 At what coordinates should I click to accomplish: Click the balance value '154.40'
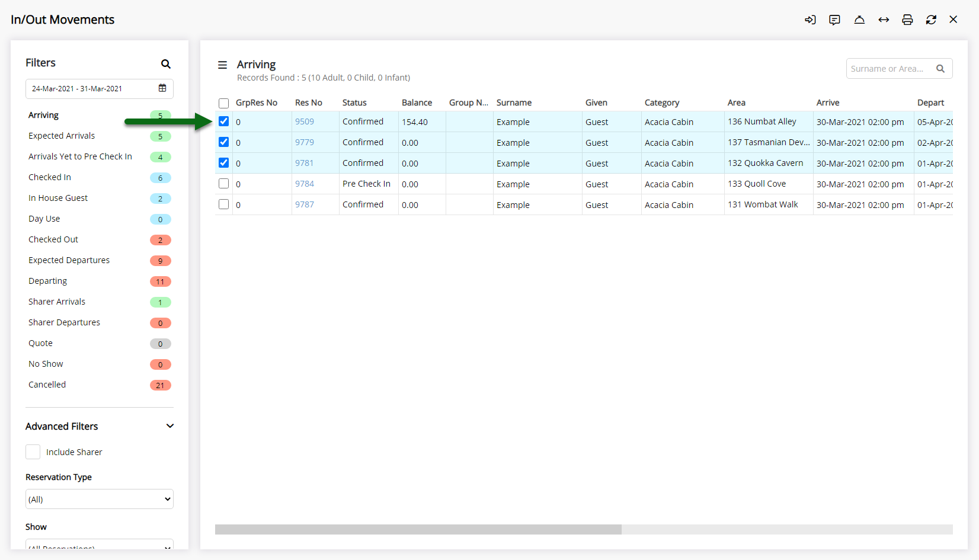pyautogui.click(x=415, y=122)
